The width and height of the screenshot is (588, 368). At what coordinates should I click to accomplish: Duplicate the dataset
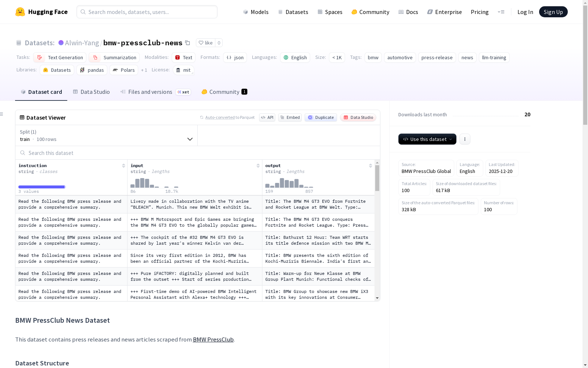click(321, 117)
